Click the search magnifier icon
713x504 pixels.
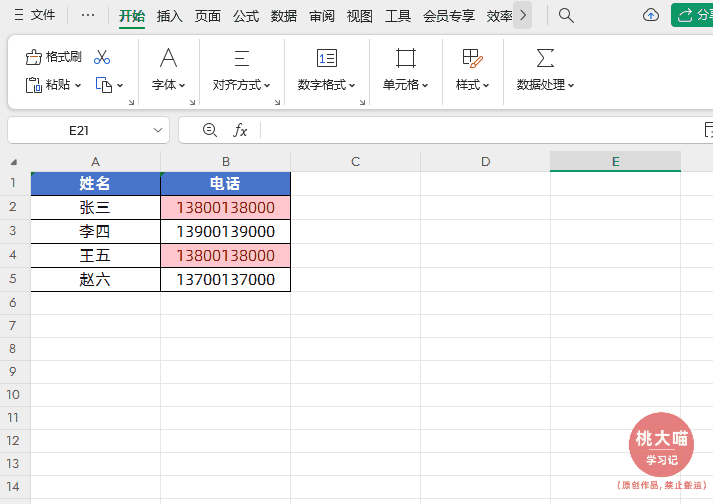[x=566, y=15]
